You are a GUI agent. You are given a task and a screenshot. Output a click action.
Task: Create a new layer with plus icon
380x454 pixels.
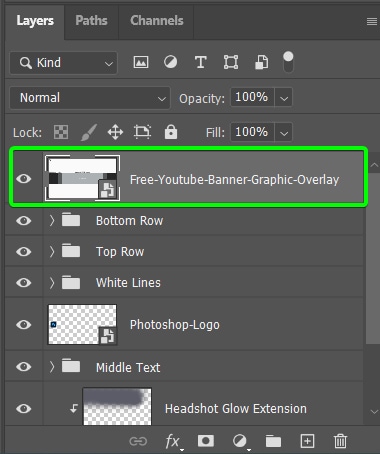pos(307,441)
